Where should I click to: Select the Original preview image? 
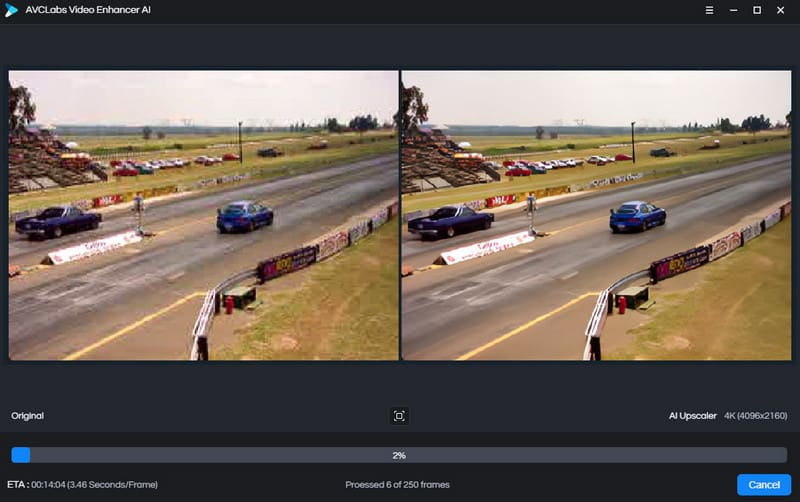coord(204,215)
